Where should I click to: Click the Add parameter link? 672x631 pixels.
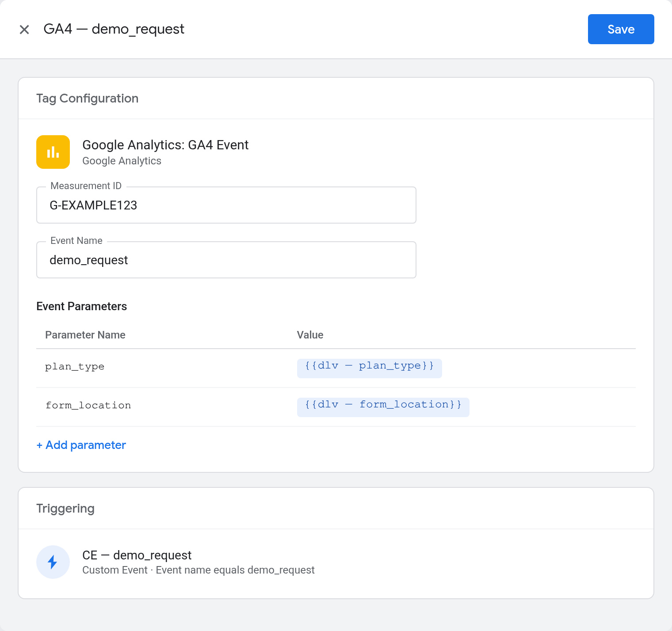coord(81,445)
